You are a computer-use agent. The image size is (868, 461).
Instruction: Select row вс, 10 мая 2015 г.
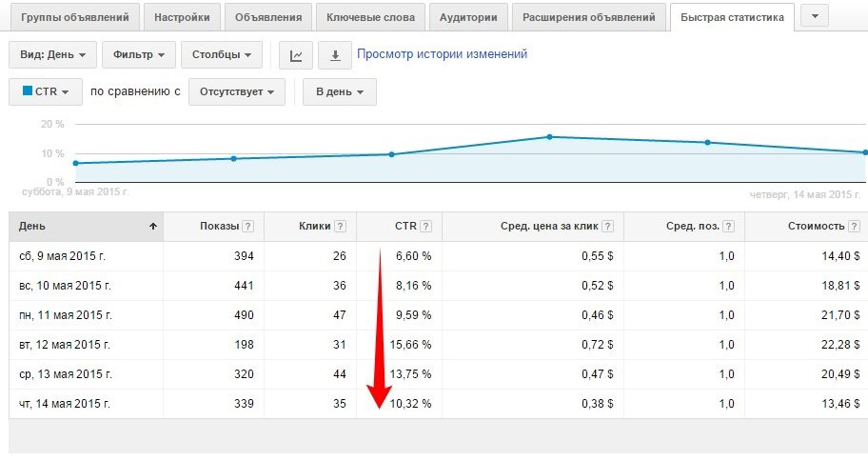[x=439, y=286]
